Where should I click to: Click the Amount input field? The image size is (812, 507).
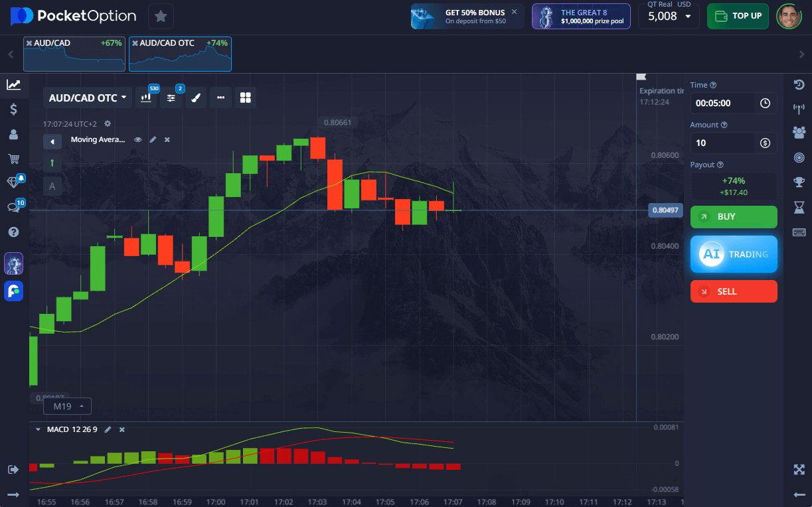coord(722,143)
